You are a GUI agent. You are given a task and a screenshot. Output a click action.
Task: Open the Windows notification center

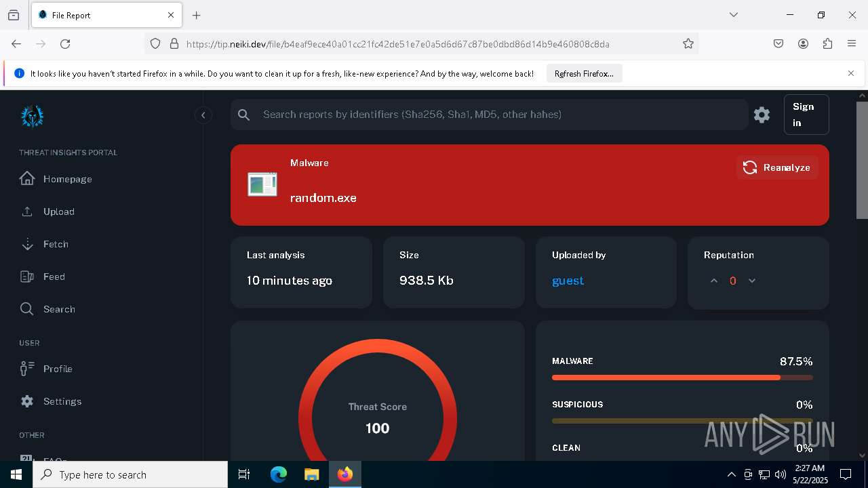coord(846,474)
